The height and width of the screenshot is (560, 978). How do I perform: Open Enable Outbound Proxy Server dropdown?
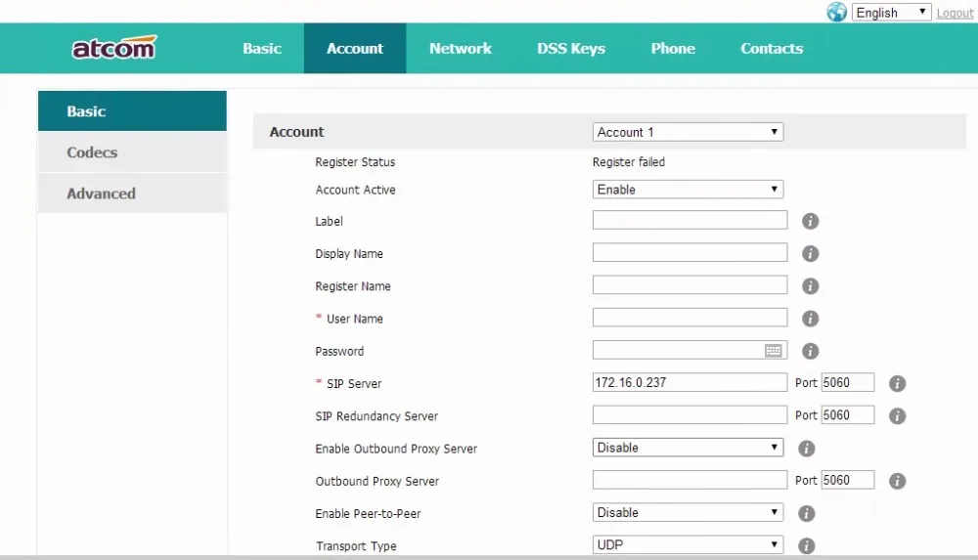[688, 448]
